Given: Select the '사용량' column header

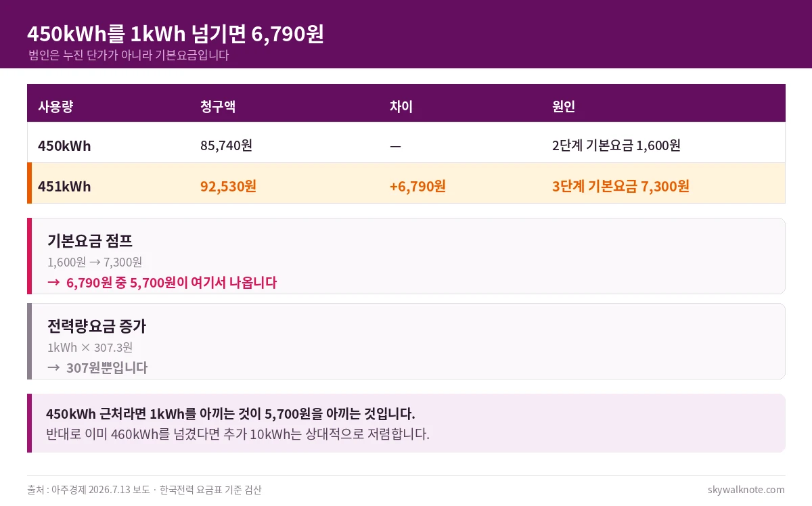Looking at the screenshot, I should (x=55, y=106).
